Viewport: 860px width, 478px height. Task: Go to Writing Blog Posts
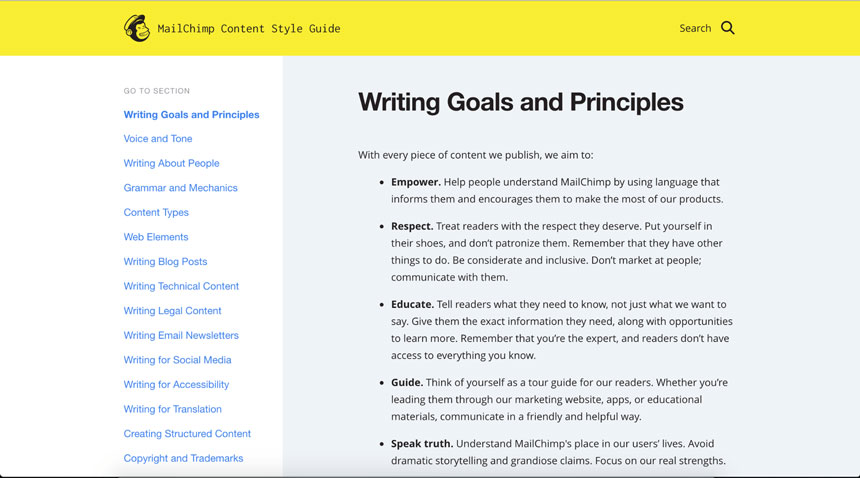click(x=165, y=261)
